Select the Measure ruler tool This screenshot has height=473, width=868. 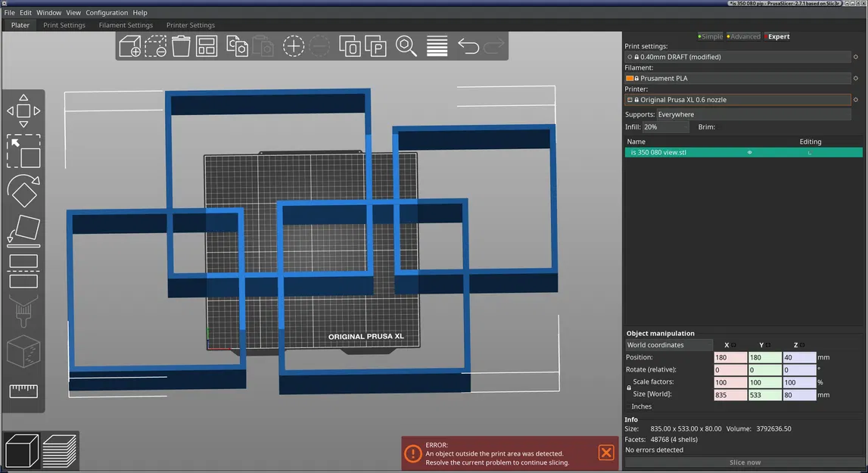[x=23, y=391]
